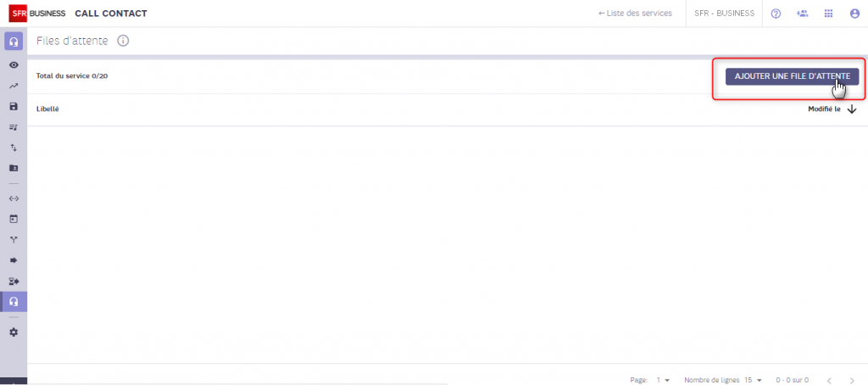Open the contact folder icon in sidebar
868x385 pixels.
coord(14,168)
